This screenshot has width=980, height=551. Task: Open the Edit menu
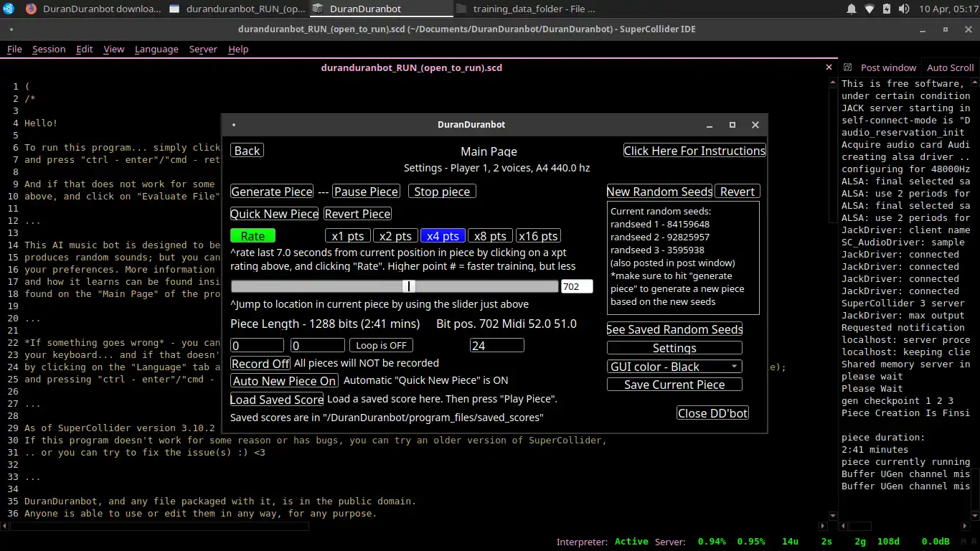click(x=85, y=49)
